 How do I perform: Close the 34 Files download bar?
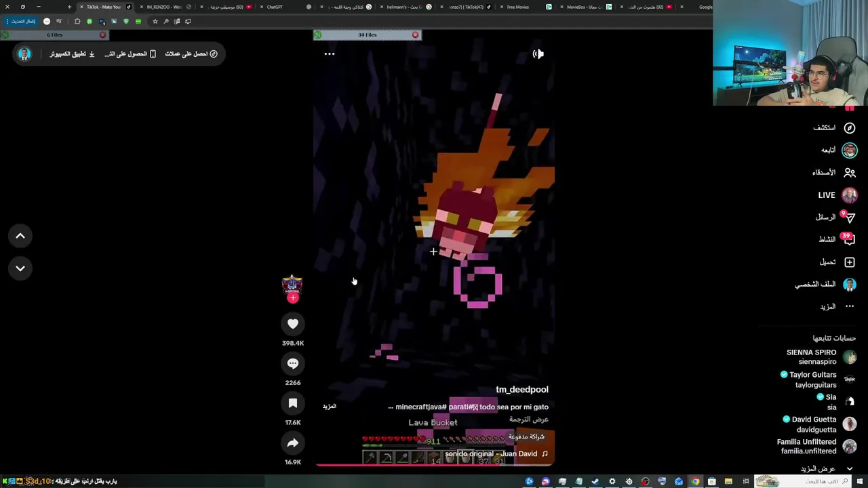pos(415,35)
